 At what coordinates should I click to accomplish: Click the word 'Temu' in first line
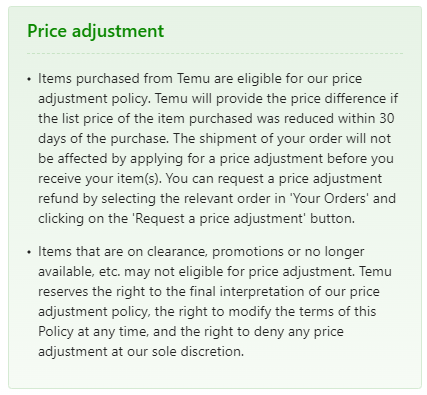tap(193, 79)
